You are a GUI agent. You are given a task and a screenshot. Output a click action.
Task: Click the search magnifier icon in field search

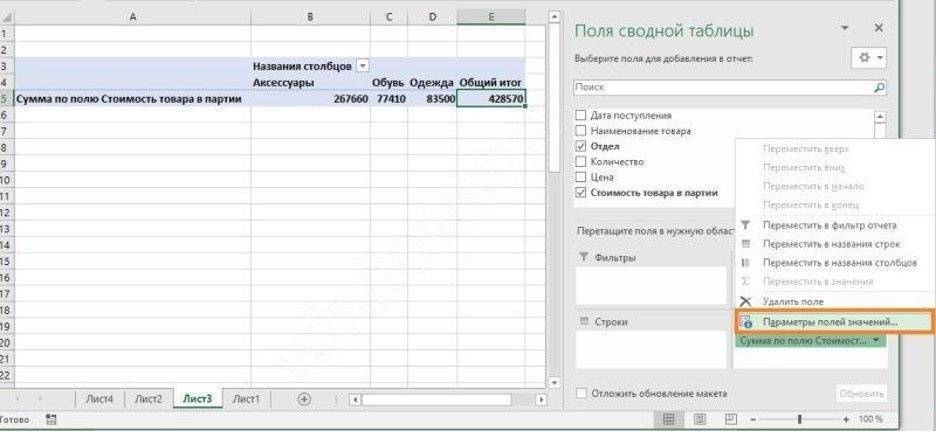tap(878, 88)
